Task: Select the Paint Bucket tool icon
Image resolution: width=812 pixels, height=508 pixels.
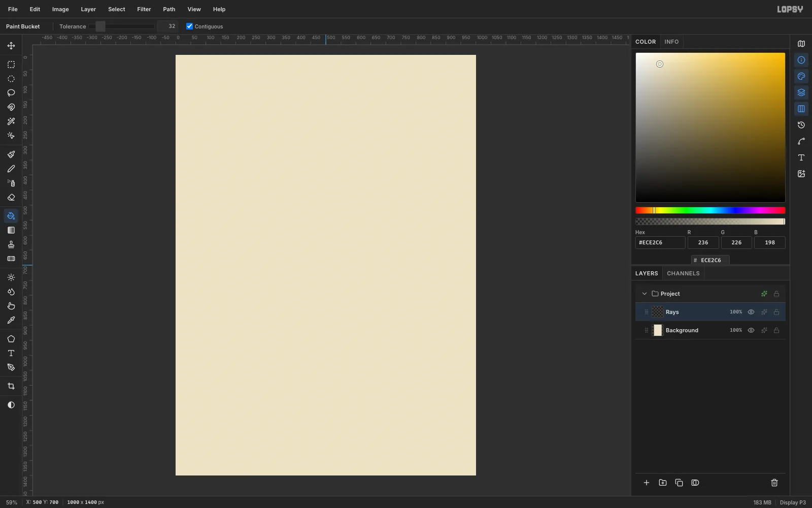Action: coord(11,216)
